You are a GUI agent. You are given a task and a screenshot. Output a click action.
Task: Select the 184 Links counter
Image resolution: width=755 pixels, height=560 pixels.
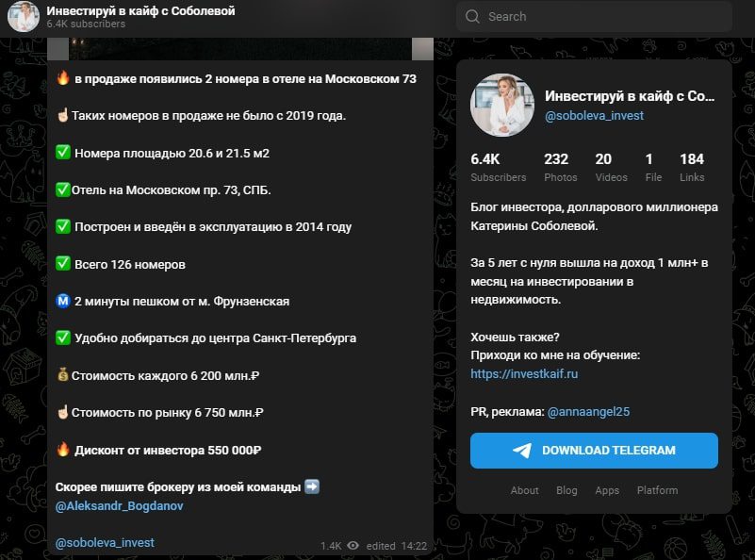[x=692, y=167]
